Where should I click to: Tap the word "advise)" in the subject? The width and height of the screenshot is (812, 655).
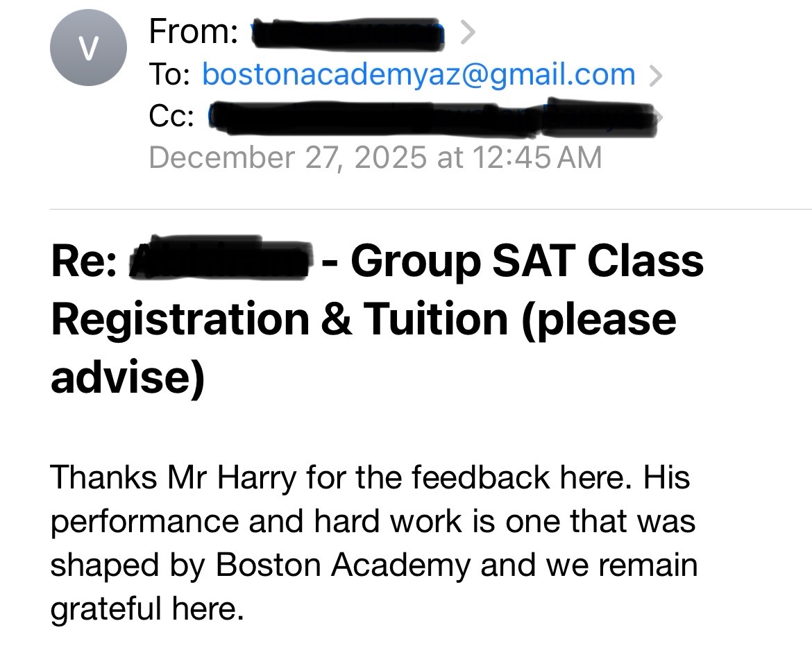click(x=127, y=376)
